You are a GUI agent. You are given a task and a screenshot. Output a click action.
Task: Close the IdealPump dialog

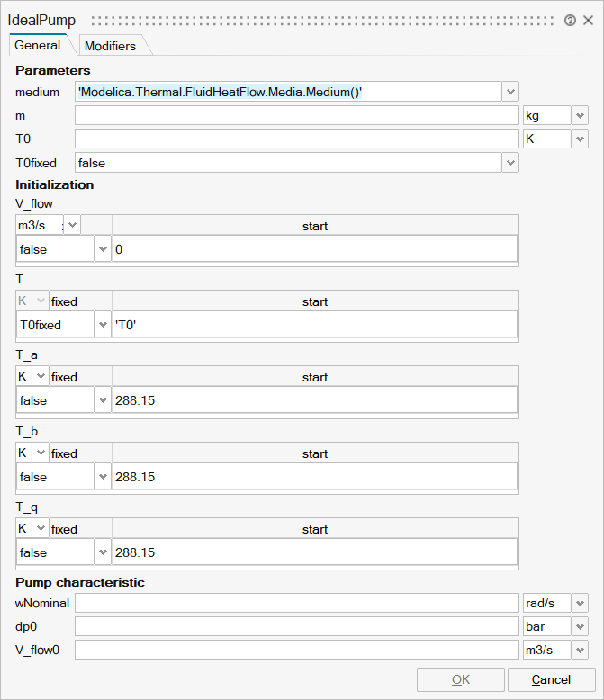[x=588, y=20]
